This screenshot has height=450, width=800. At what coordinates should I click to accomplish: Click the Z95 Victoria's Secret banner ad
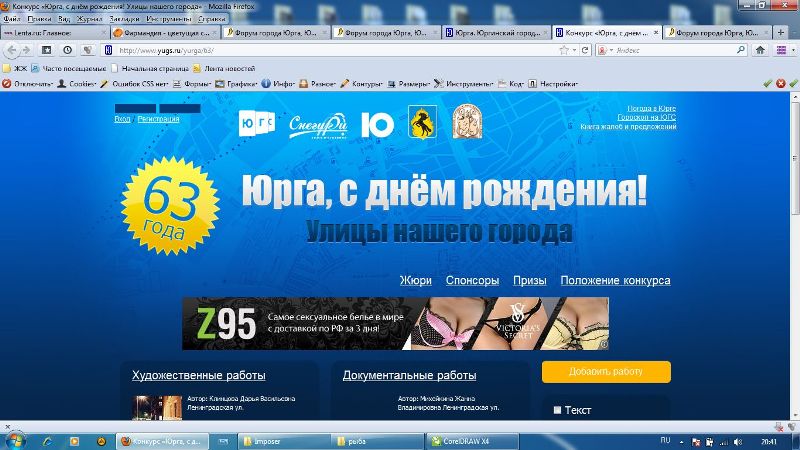coord(395,323)
